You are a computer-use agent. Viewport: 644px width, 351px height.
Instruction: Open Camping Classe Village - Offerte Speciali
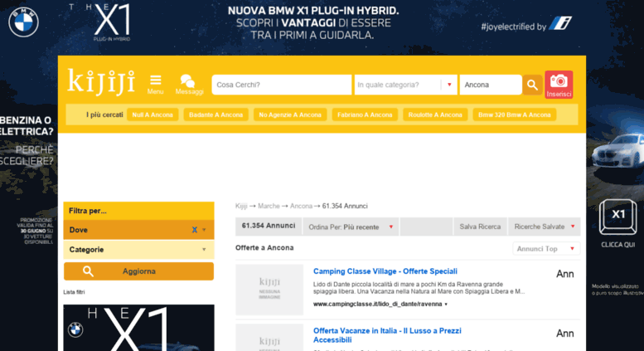385,271
